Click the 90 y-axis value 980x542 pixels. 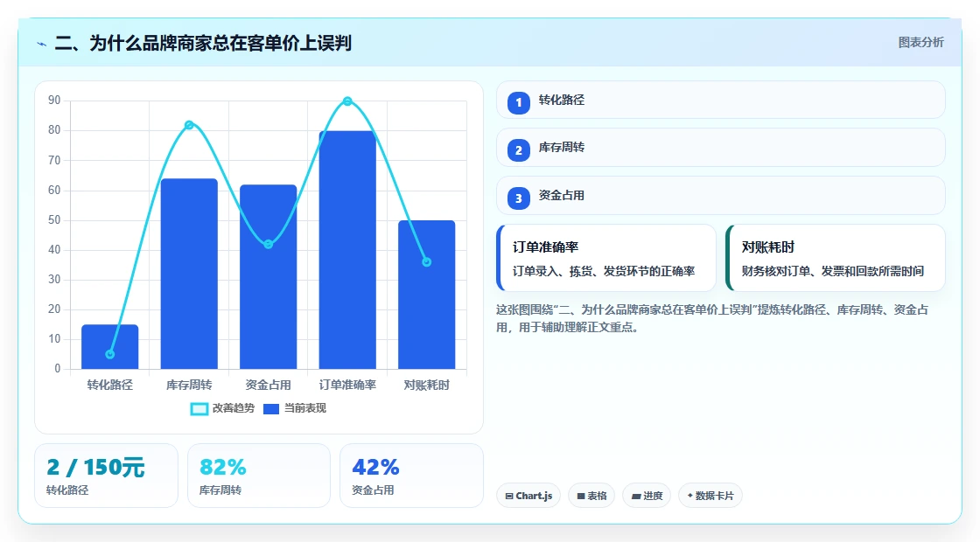[54, 101]
